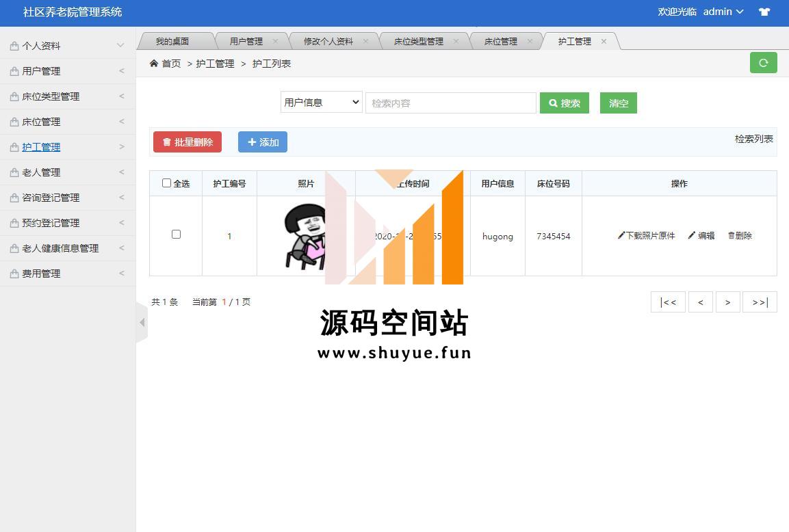Click the pencil edit icon for row 1
Viewport: 789px width, 532px height.
coord(692,235)
